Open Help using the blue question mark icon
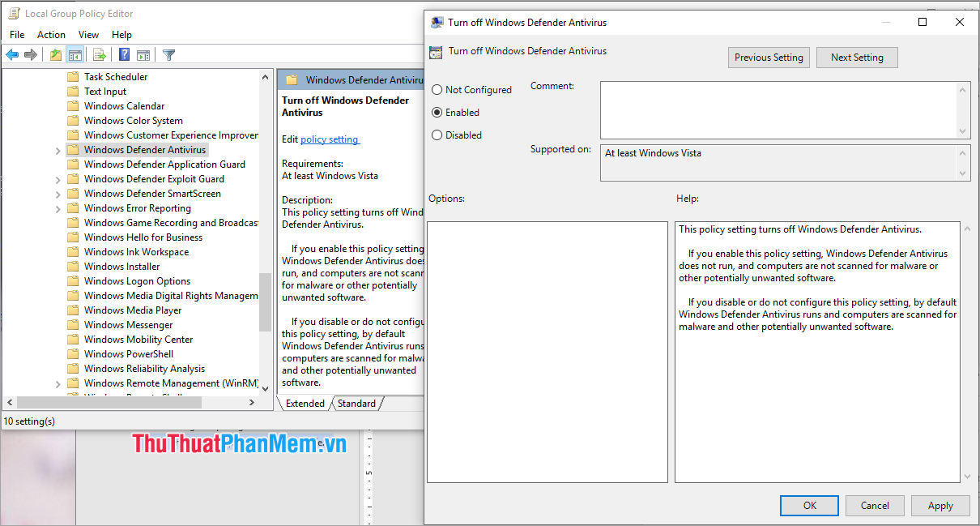The height and width of the screenshot is (526, 980). pos(123,54)
